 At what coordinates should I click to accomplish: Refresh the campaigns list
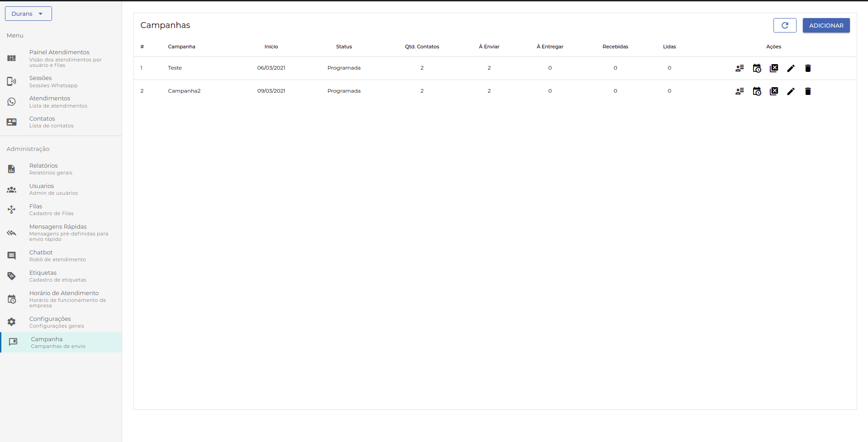tap(785, 26)
